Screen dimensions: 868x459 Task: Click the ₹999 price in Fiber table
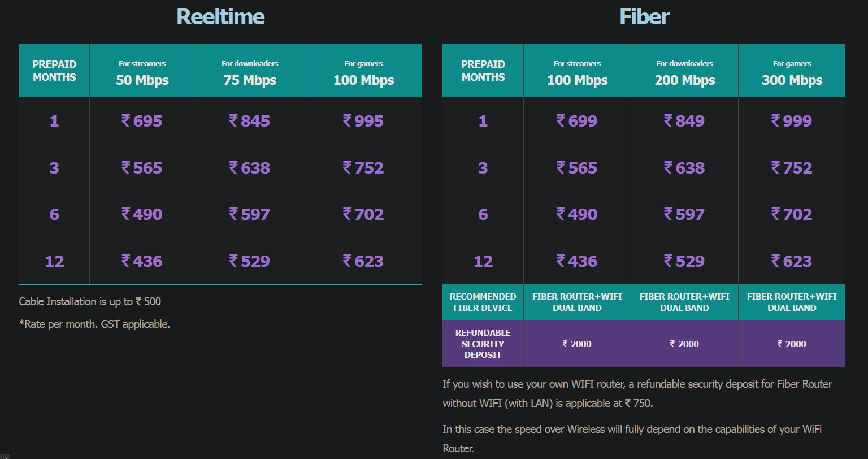tap(792, 121)
